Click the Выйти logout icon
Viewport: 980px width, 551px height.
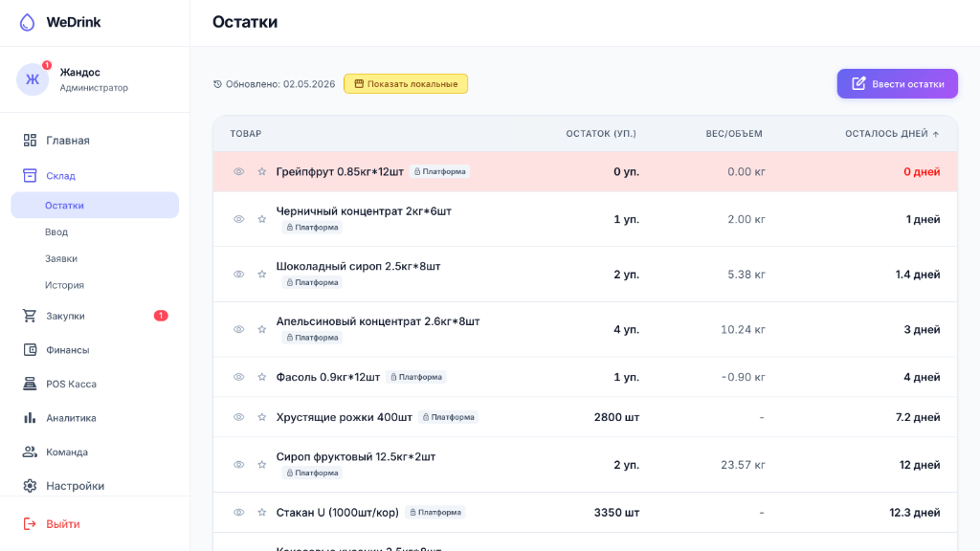(30, 524)
